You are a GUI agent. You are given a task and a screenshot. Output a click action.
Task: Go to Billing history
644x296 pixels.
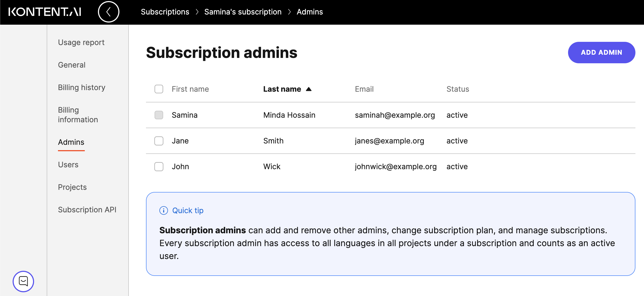(x=82, y=87)
